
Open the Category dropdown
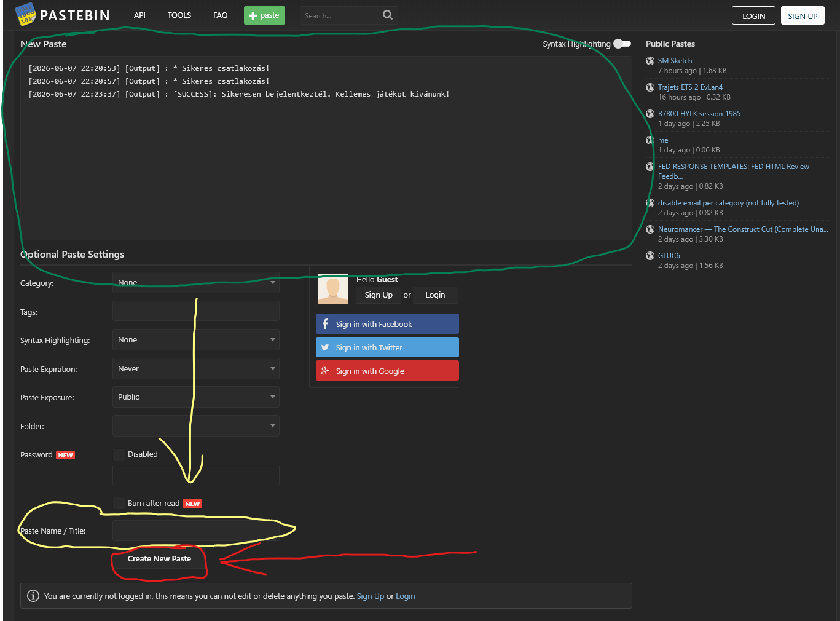click(x=196, y=282)
